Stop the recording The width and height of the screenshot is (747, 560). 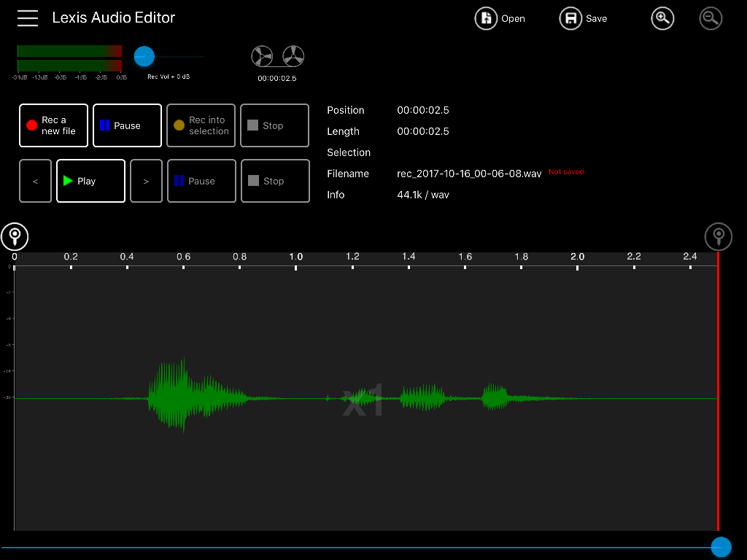275,125
